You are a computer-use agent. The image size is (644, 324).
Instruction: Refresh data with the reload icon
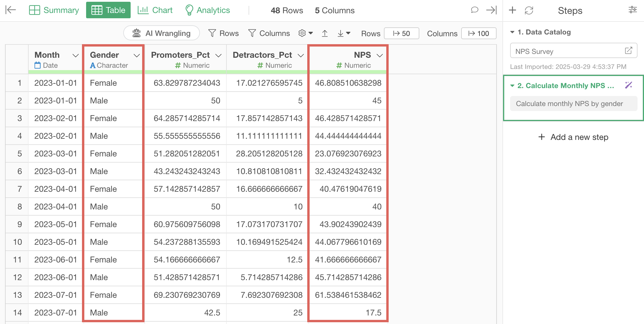(x=529, y=10)
